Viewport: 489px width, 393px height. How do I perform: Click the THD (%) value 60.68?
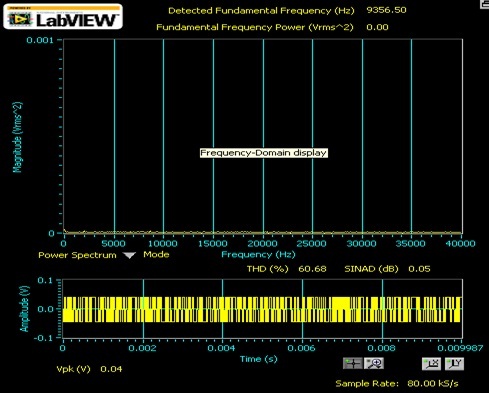(x=312, y=269)
